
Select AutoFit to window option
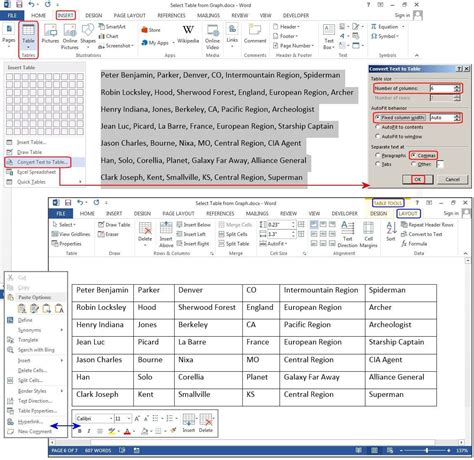(377, 136)
